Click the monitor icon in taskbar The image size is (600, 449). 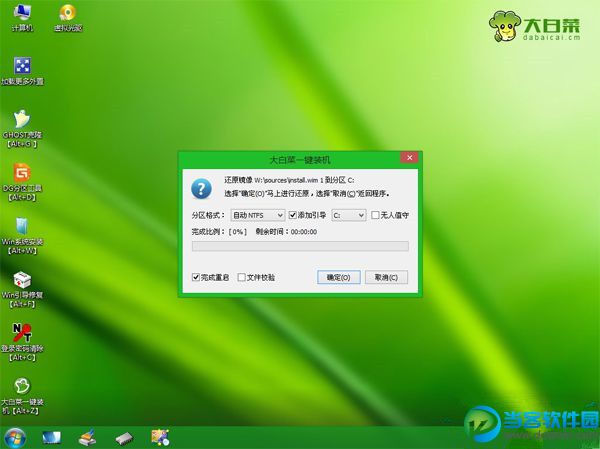51,438
